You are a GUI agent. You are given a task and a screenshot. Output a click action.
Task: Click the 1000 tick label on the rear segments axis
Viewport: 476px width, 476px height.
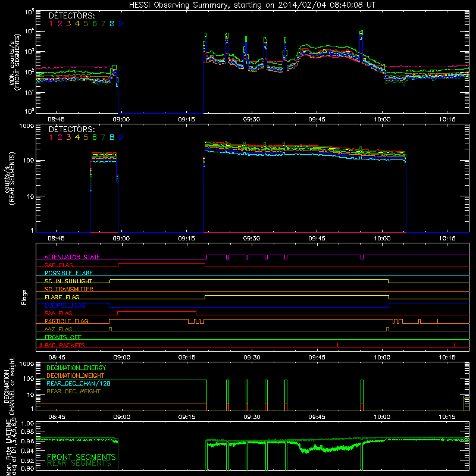(27, 126)
